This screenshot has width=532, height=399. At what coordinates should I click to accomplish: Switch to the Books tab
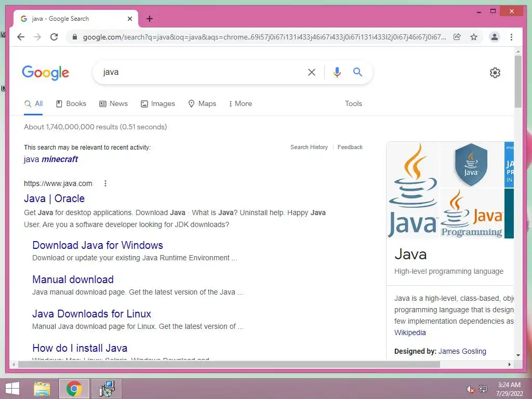pyautogui.click(x=71, y=104)
